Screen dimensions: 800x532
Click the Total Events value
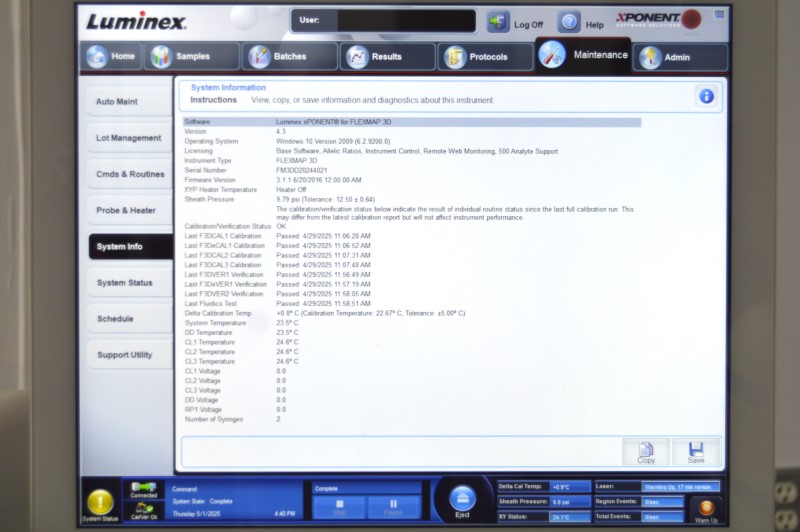click(662, 517)
